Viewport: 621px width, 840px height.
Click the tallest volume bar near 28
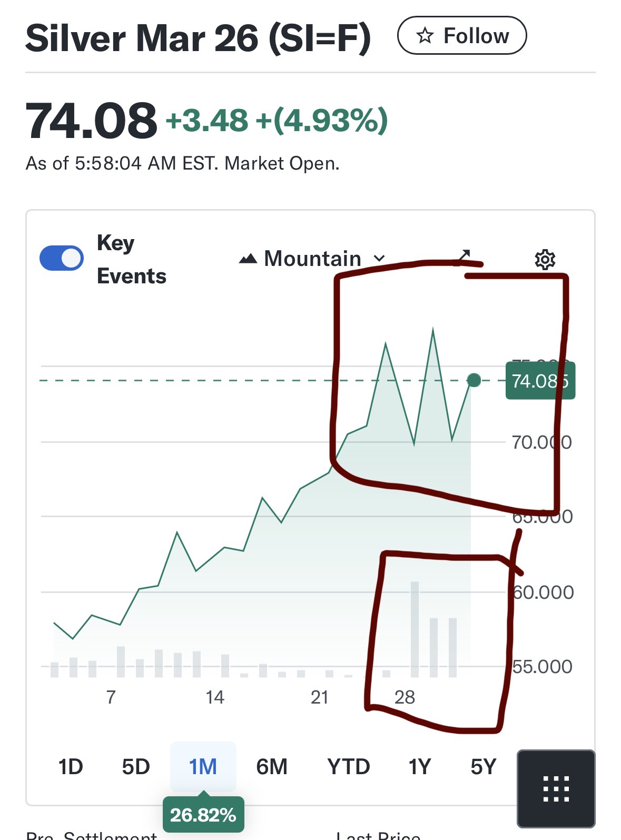[x=415, y=629]
